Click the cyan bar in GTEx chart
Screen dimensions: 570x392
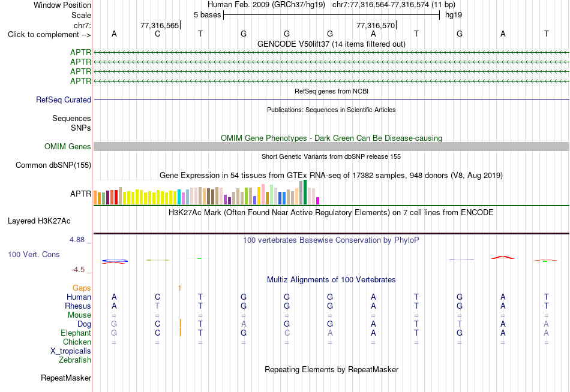click(179, 197)
